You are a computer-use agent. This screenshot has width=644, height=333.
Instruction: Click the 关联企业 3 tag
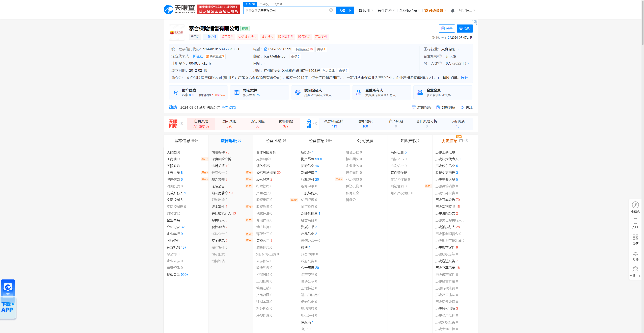tap(215, 56)
